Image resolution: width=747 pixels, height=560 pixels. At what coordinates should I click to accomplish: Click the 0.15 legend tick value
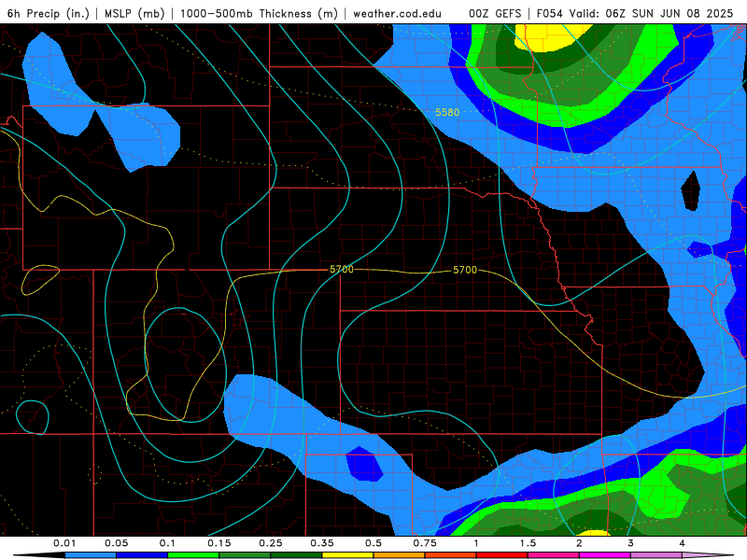219,543
